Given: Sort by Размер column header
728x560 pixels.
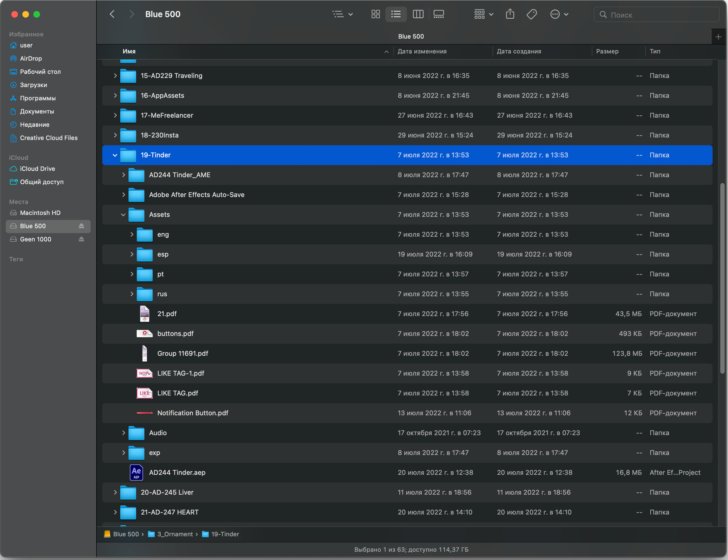Looking at the screenshot, I should pyautogui.click(x=607, y=51).
